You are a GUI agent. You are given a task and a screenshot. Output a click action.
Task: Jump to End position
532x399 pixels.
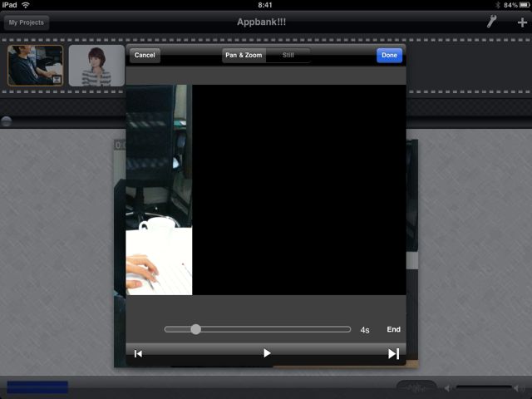click(393, 329)
